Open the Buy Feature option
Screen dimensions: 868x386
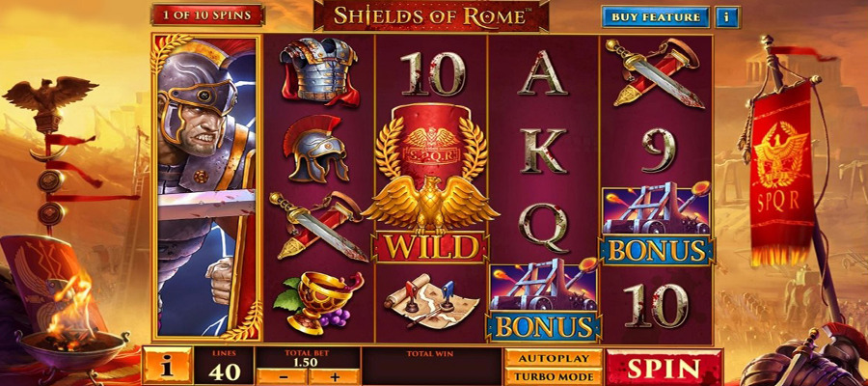[656, 17]
